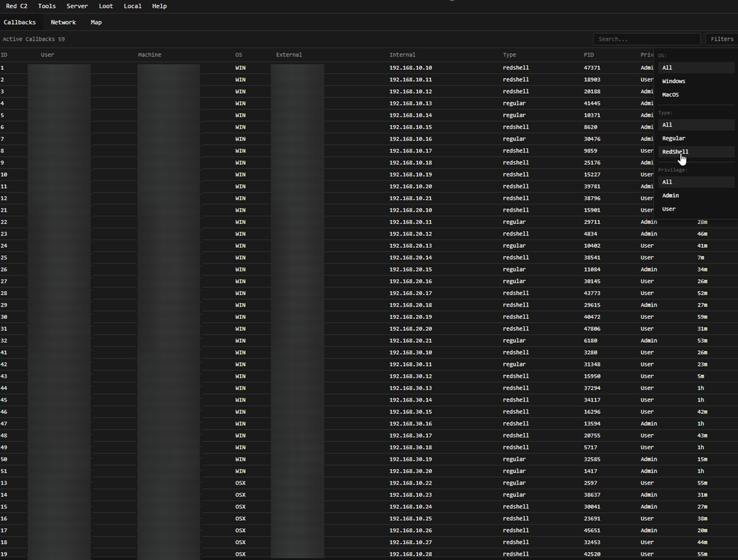Click ID cell 19
Screen dimensions: 738x560
(4, 554)
